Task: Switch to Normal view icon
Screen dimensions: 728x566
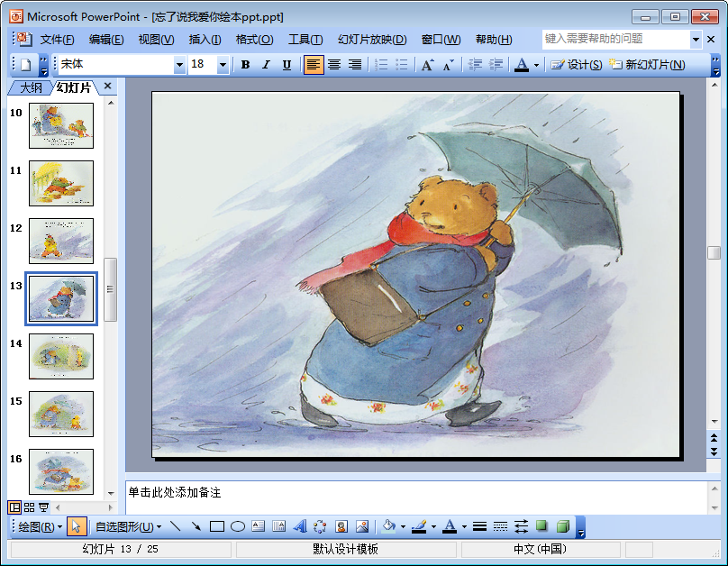Action: coord(14,507)
